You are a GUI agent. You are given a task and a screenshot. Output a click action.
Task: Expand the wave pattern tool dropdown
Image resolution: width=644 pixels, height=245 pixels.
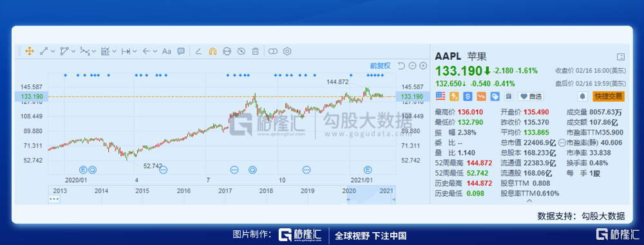coord(93,51)
